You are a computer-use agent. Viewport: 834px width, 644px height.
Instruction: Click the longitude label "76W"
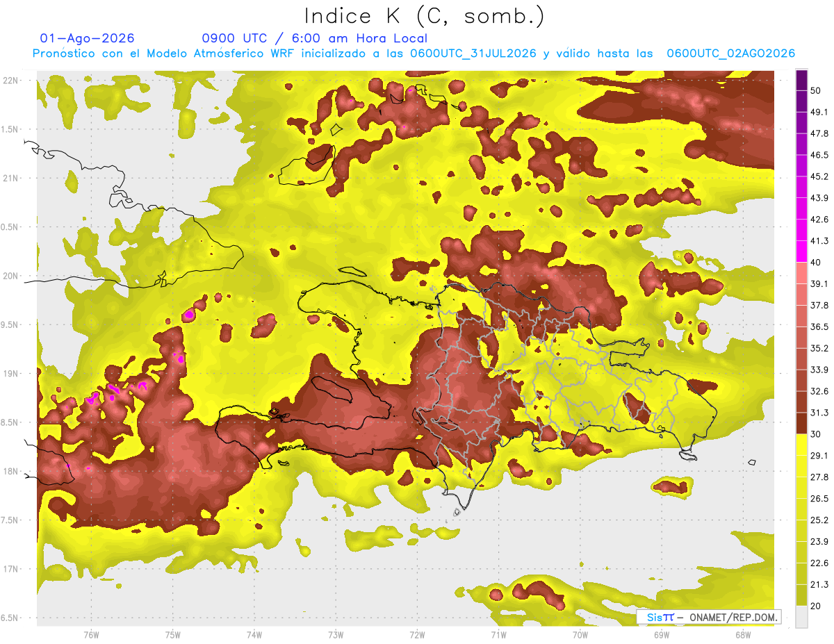tap(91, 634)
